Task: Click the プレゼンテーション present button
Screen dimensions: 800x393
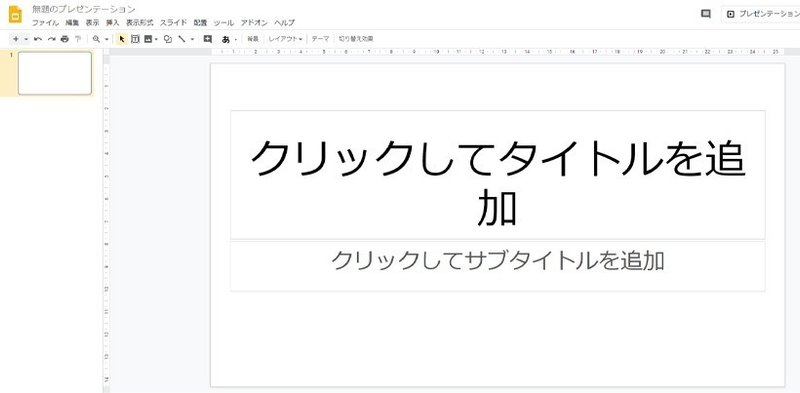Action: coord(761,14)
